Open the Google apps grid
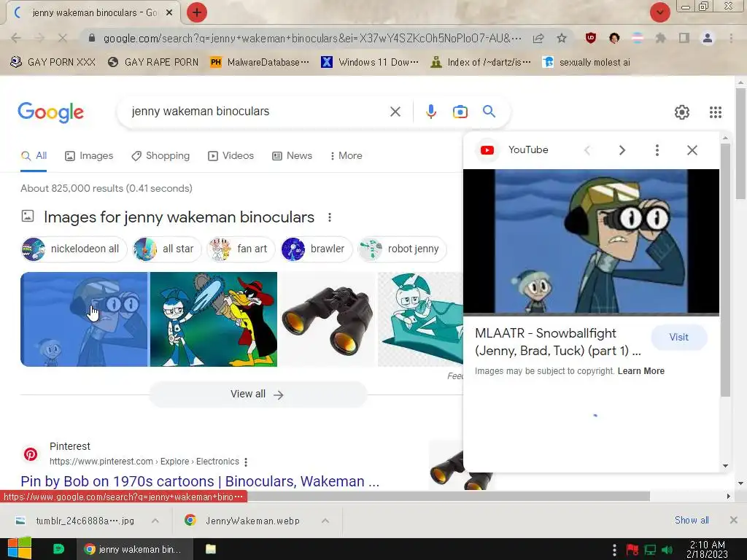The image size is (747, 560). (716, 112)
